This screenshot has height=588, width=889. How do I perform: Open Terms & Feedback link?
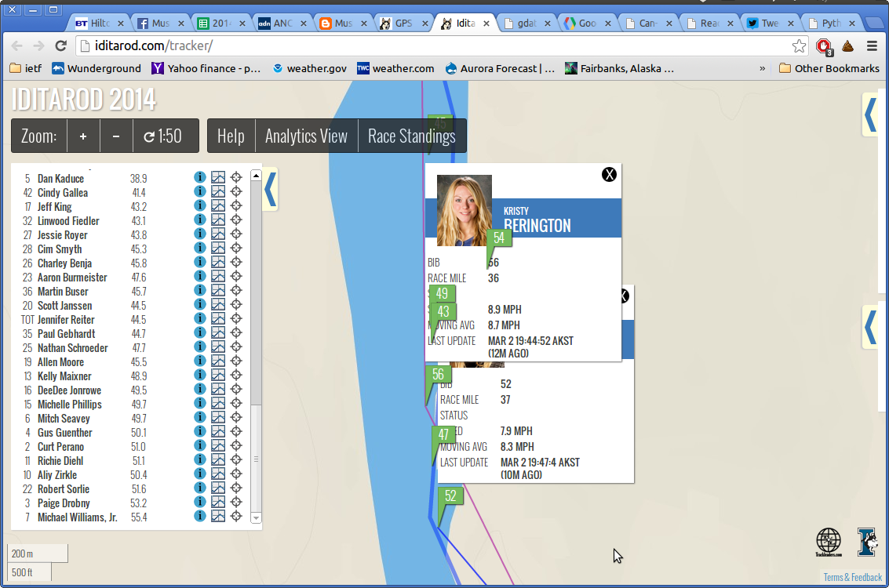pos(853,577)
